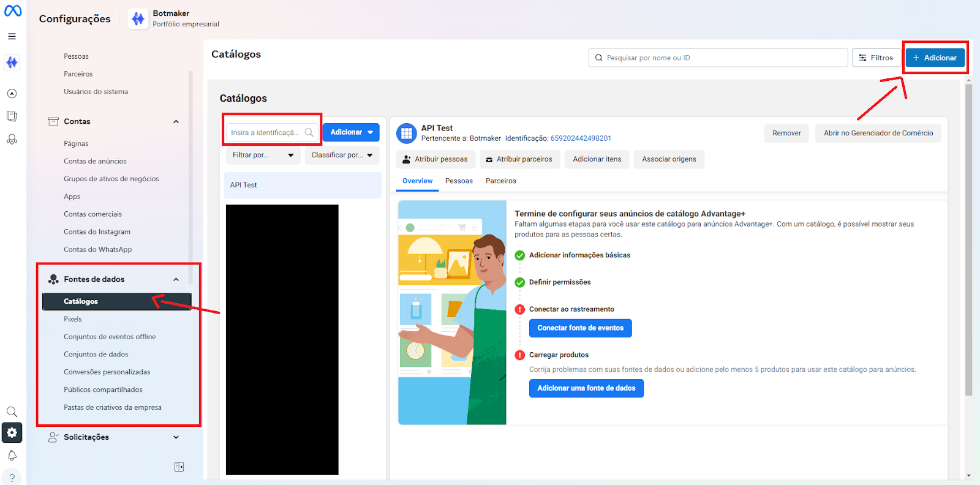Open Pessoas in the sidebar

pyautogui.click(x=77, y=56)
